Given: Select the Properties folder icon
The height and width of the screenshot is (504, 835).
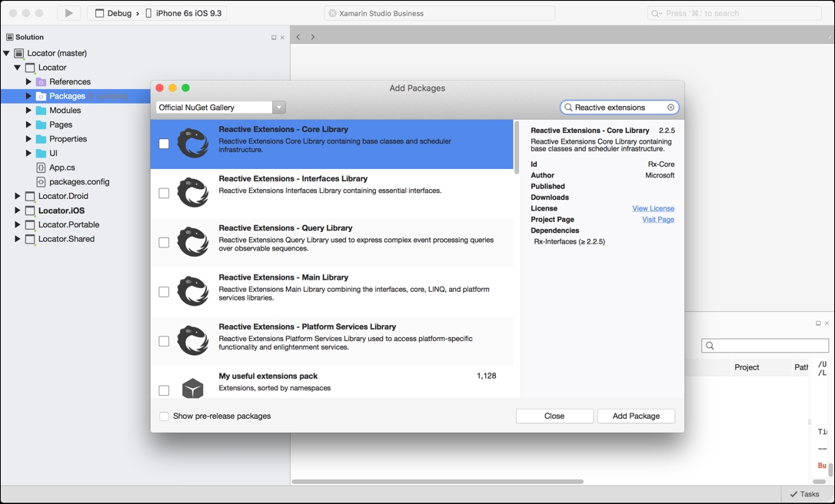Looking at the screenshot, I should 41,139.
